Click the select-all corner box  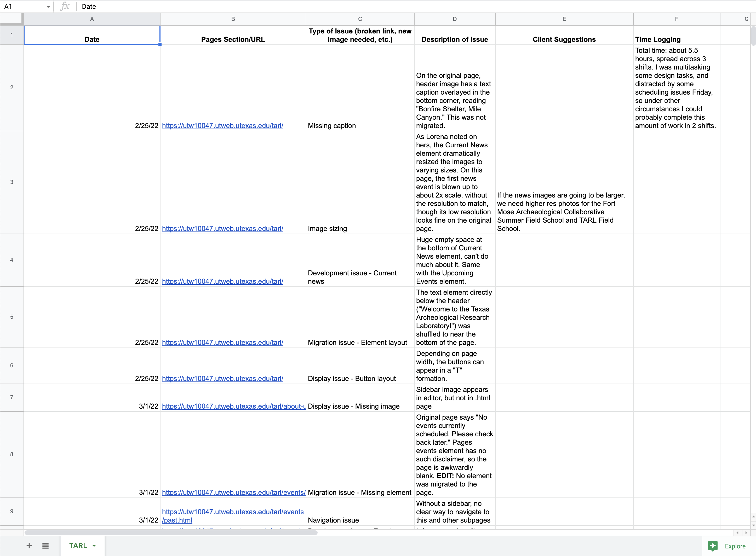point(12,19)
